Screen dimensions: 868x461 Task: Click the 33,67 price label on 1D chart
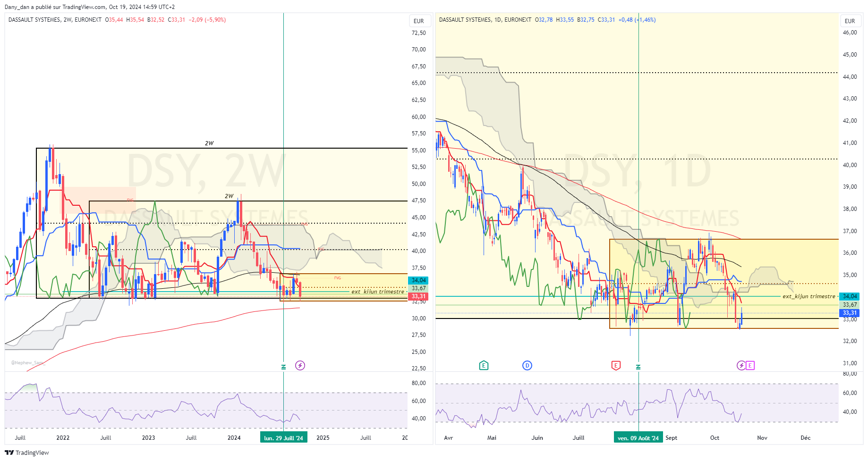click(850, 305)
